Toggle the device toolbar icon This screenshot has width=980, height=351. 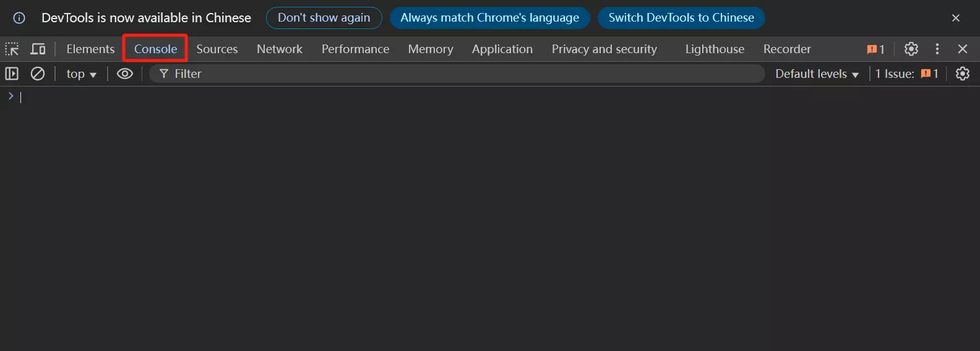tap(38, 49)
